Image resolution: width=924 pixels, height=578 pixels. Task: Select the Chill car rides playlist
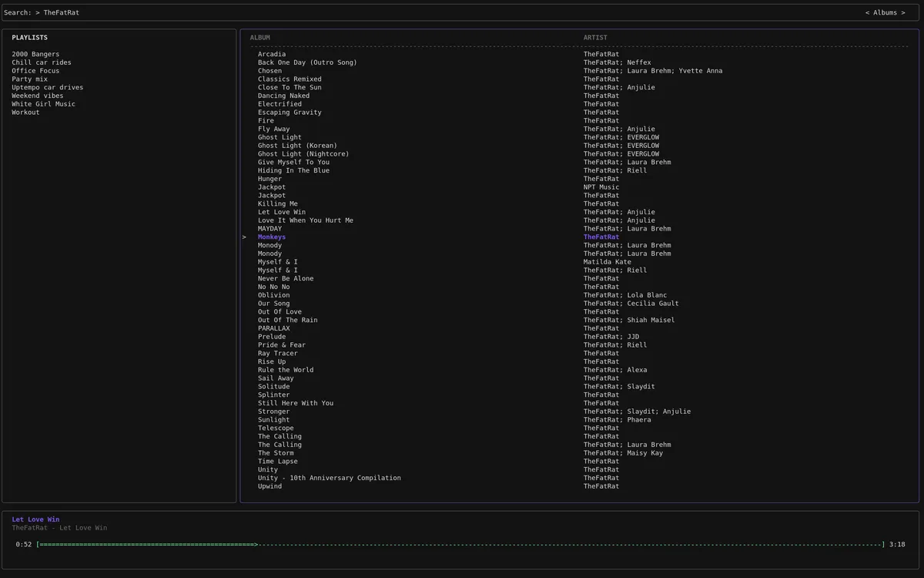coord(42,62)
